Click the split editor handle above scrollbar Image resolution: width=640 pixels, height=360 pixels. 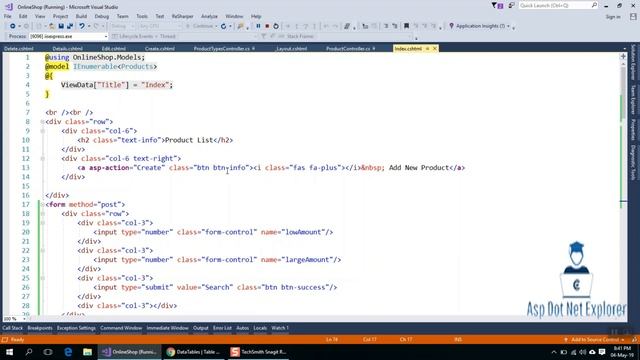click(623, 57)
